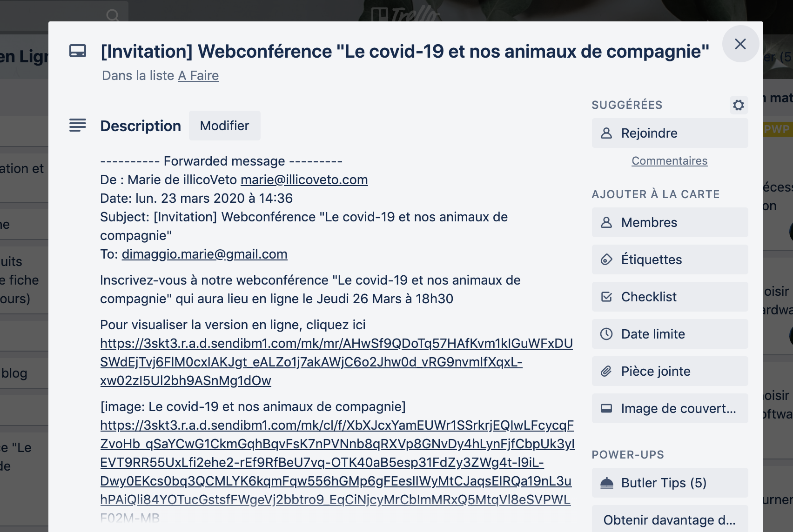Click the Obtenir davantage button

[670, 520]
